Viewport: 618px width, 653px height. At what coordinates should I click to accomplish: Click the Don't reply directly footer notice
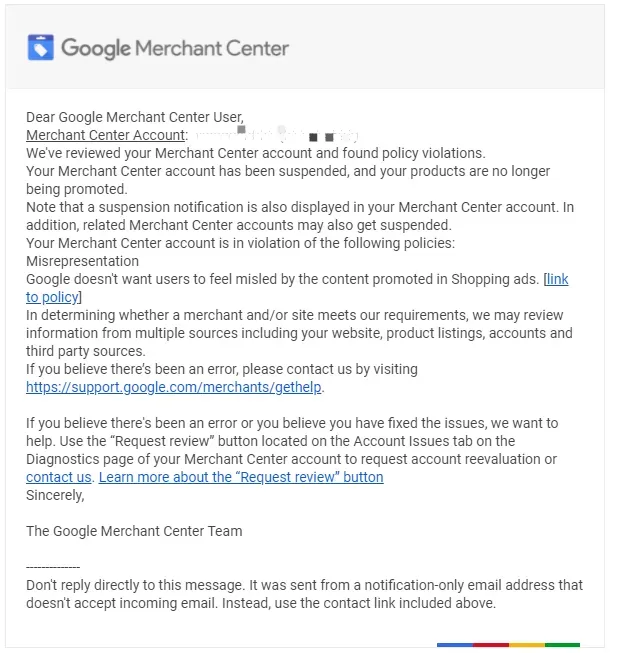coord(304,594)
